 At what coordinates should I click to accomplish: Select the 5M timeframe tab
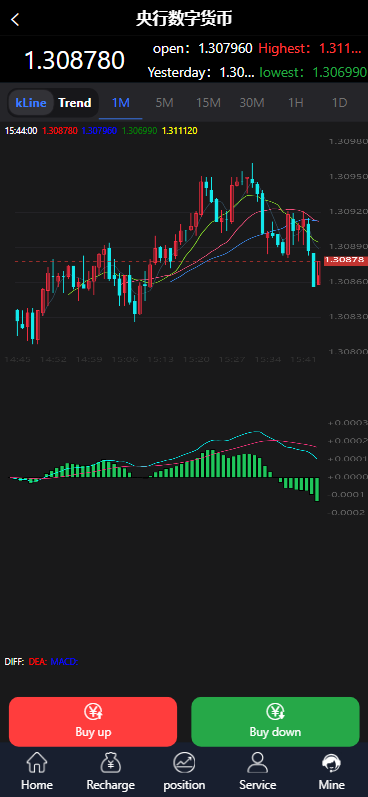(164, 103)
